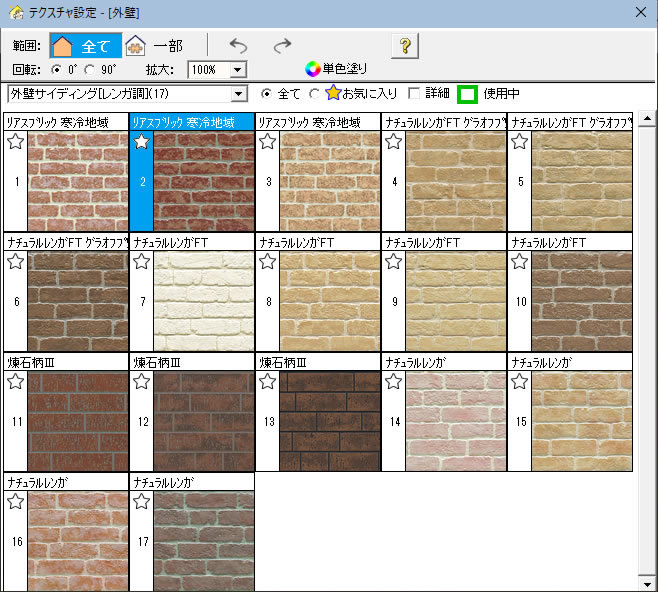This screenshot has width=658, height=592.
Task: Click the 拡大 100% value field
Action: (209, 70)
